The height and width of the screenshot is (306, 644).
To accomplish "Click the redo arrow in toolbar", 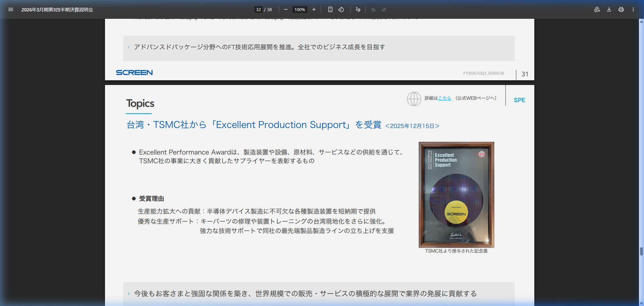I will [x=384, y=9].
